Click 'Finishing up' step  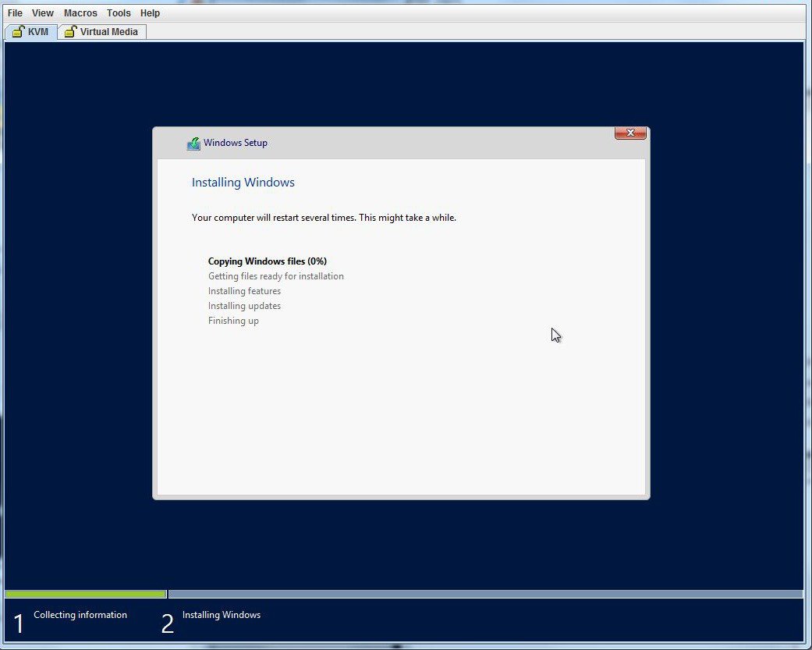coord(233,321)
